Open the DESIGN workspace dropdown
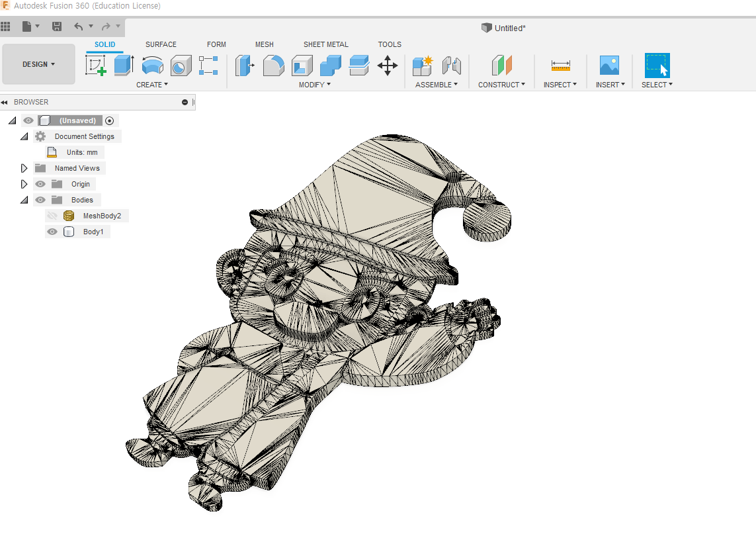 point(38,64)
